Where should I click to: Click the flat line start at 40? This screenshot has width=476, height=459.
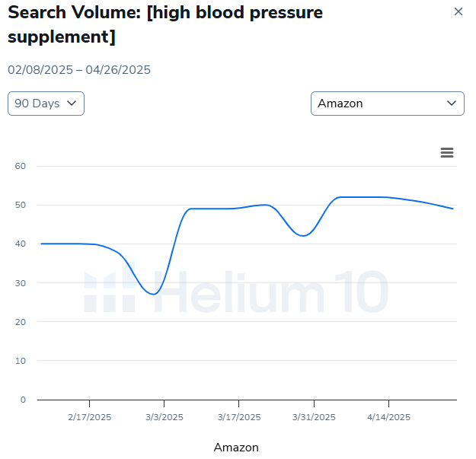(x=42, y=244)
